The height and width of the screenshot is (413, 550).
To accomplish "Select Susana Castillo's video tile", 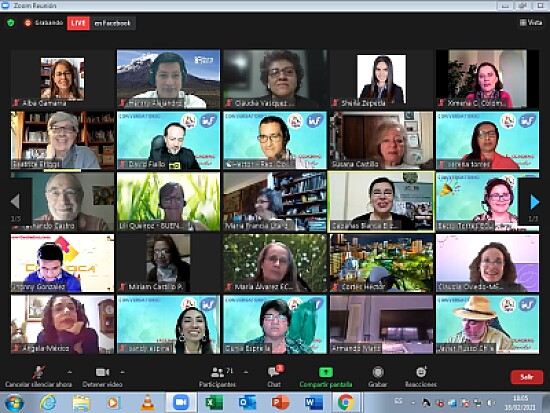I will (x=381, y=140).
